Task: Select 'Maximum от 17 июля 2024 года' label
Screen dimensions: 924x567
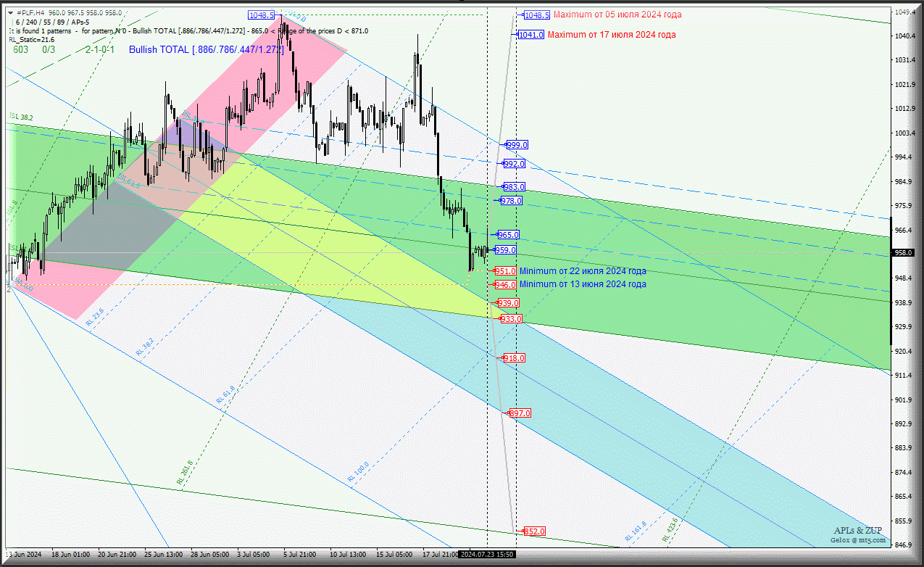Action: tap(612, 35)
